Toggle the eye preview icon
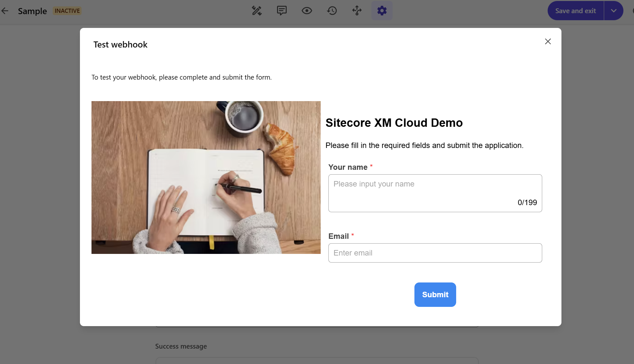The height and width of the screenshot is (364, 634). [307, 11]
